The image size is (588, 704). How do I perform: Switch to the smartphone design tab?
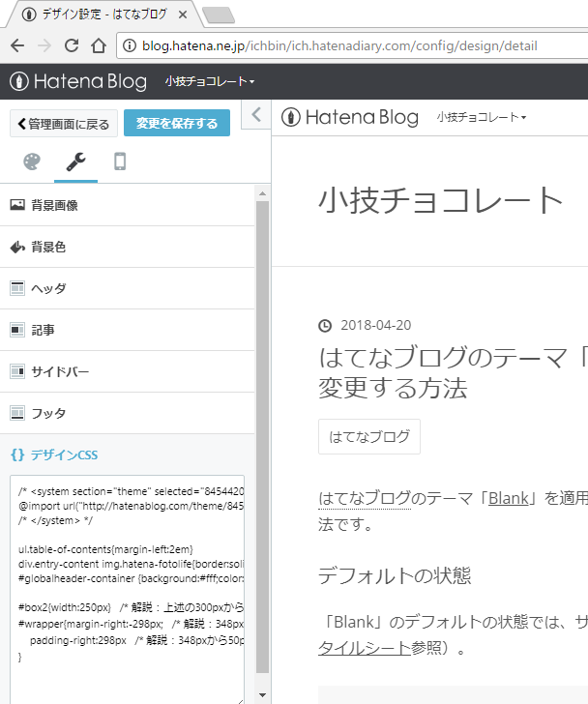tap(120, 161)
